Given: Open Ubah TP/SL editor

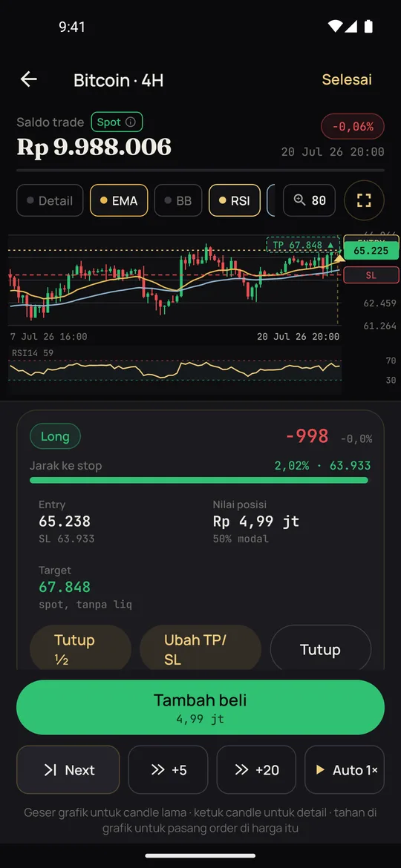Looking at the screenshot, I should coord(200,649).
